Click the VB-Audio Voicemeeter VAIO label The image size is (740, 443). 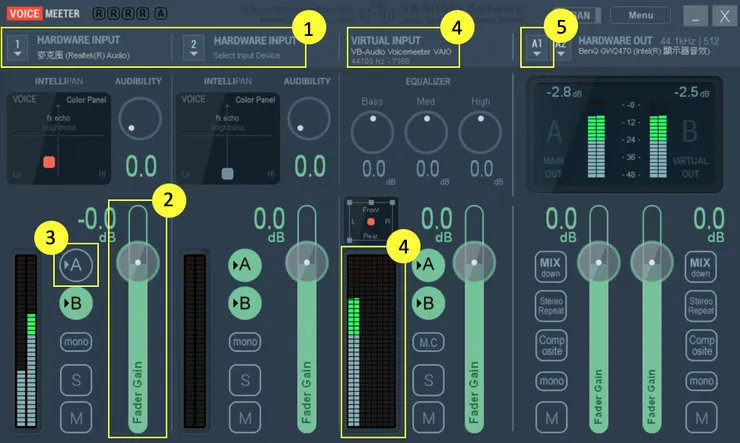[401, 52]
